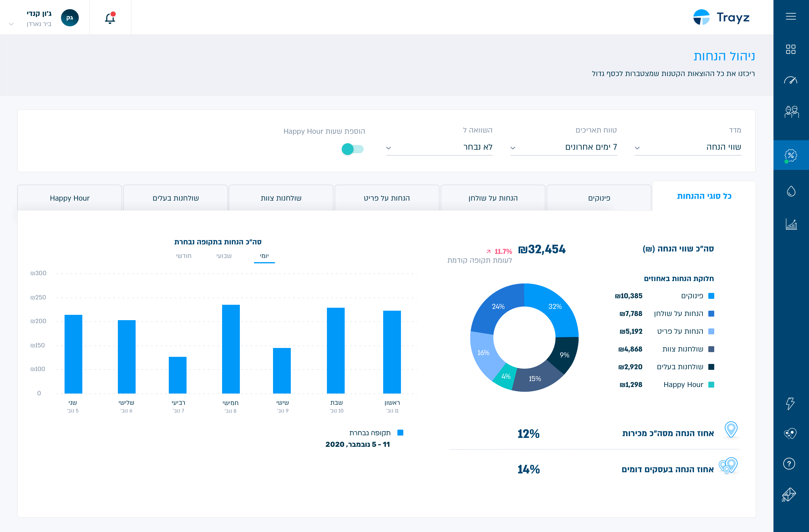This screenshot has width=809, height=532.
Task: Switch to the פינוקים tab
Action: [599, 198]
